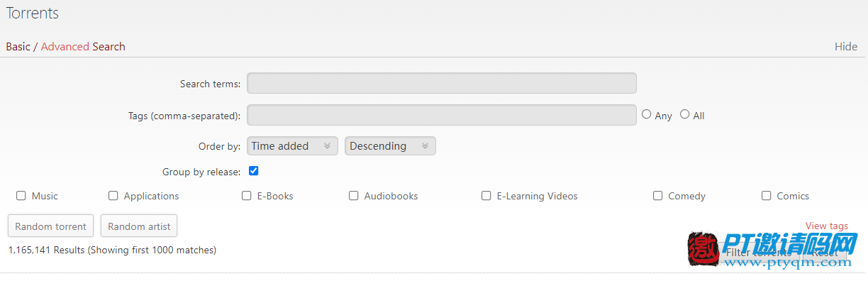
Task: Click the Random torrent button
Action: [x=50, y=226]
